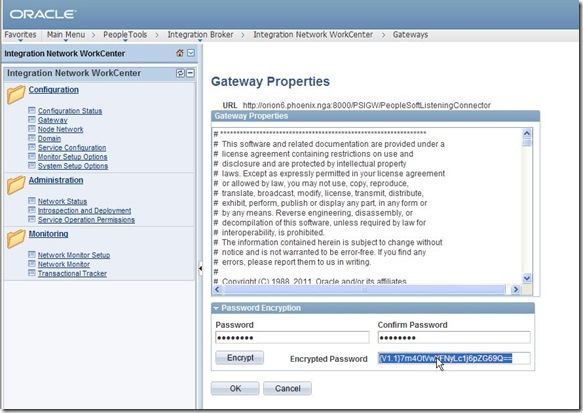Click the OK button

tap(235, 388)
